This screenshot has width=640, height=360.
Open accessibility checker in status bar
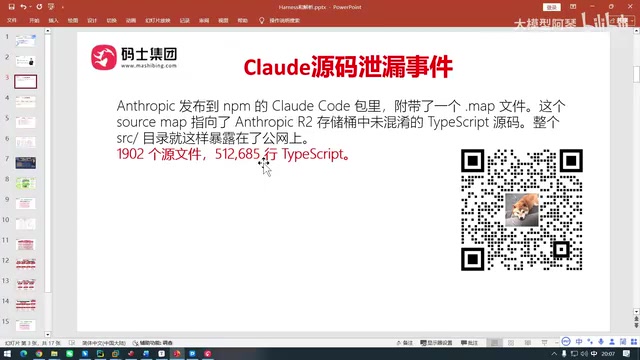(153, 343)
